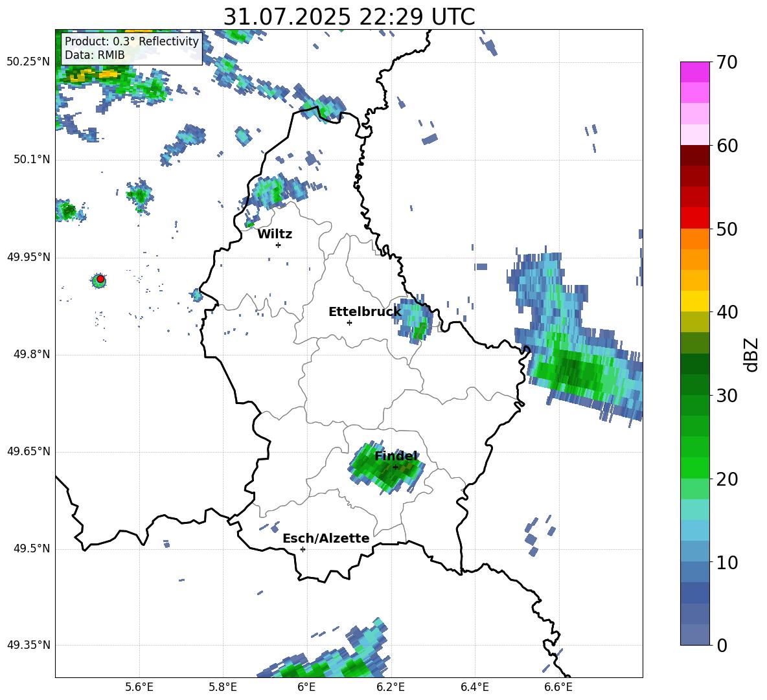Click the Ettelbruck city label
This screenshot has width=767, height=700.
click(x=365, y=312)
